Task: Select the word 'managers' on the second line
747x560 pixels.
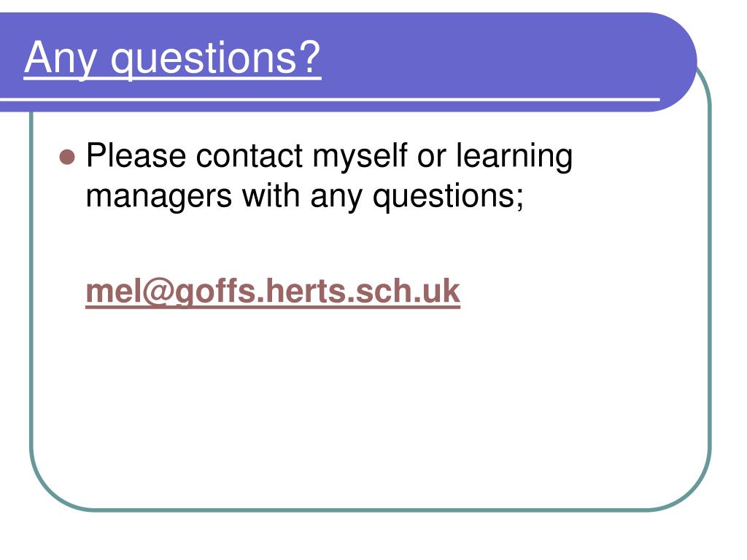Action: [x=158, y=197]
